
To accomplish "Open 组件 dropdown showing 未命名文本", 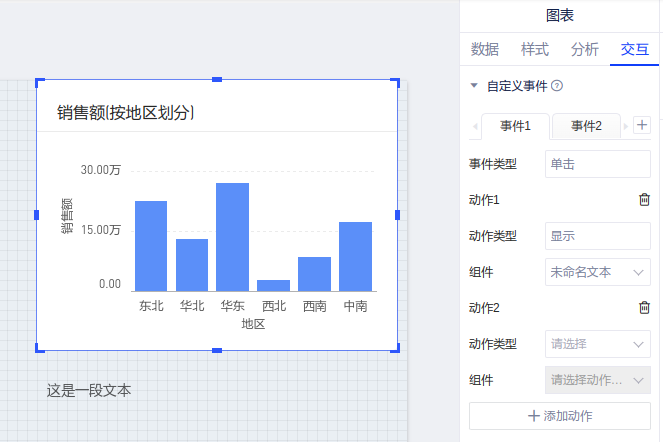I will point(597,272).
